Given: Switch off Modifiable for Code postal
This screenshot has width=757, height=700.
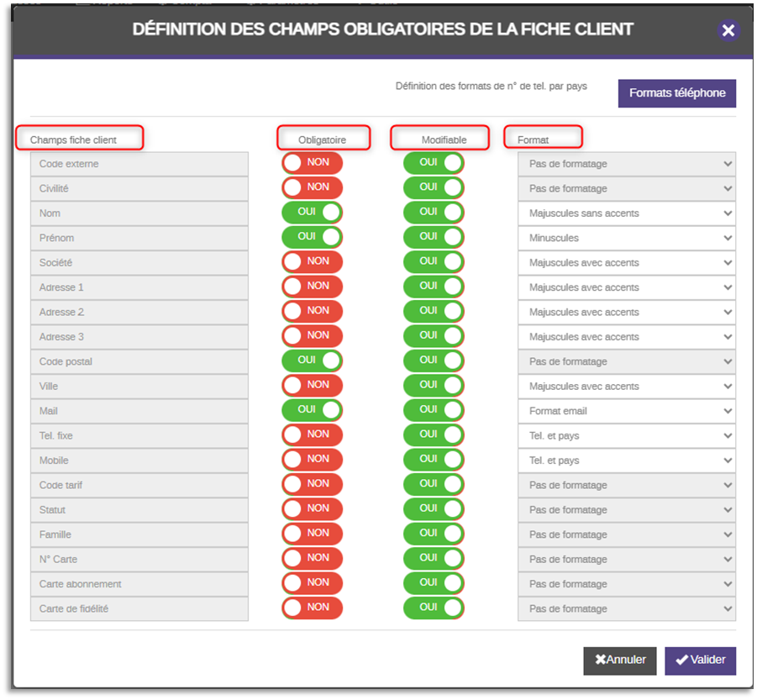Looking at the screenshot, I should click(434, 361).
